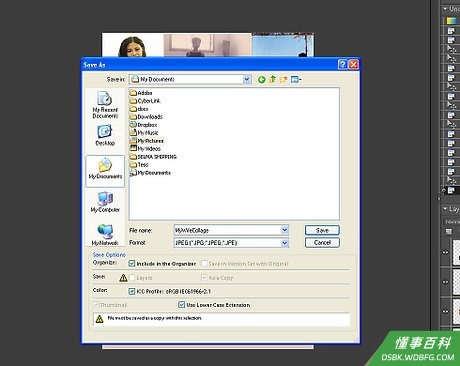This screenshot has width=460, height=366.
Task: Create new folder icon in Save As
Action: point(283,79)
